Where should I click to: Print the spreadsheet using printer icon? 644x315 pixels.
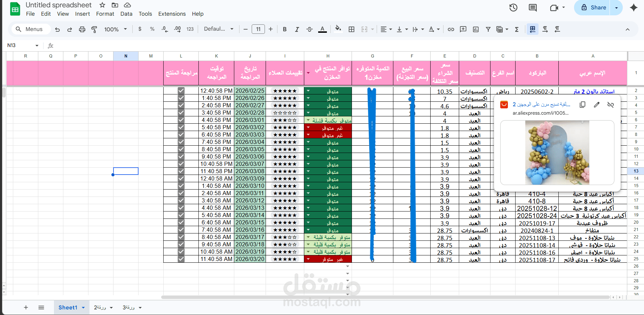82,29
